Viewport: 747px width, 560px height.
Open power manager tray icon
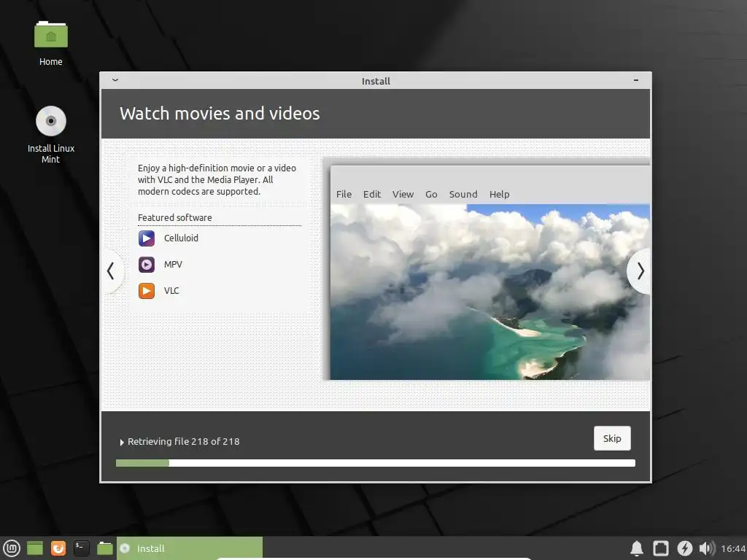pos(684,548)
